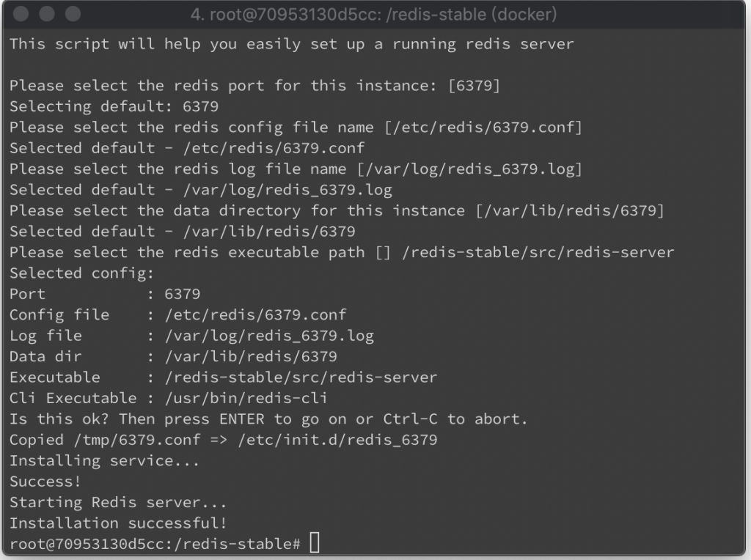
Task: Click the minimize window button
Action: [x=46, y=14]
